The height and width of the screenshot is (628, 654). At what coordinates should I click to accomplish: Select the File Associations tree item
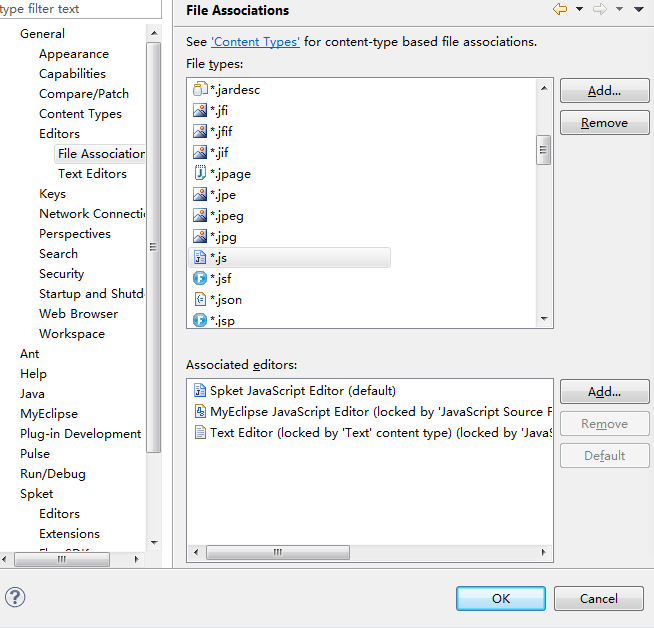[x=100, y=153]
